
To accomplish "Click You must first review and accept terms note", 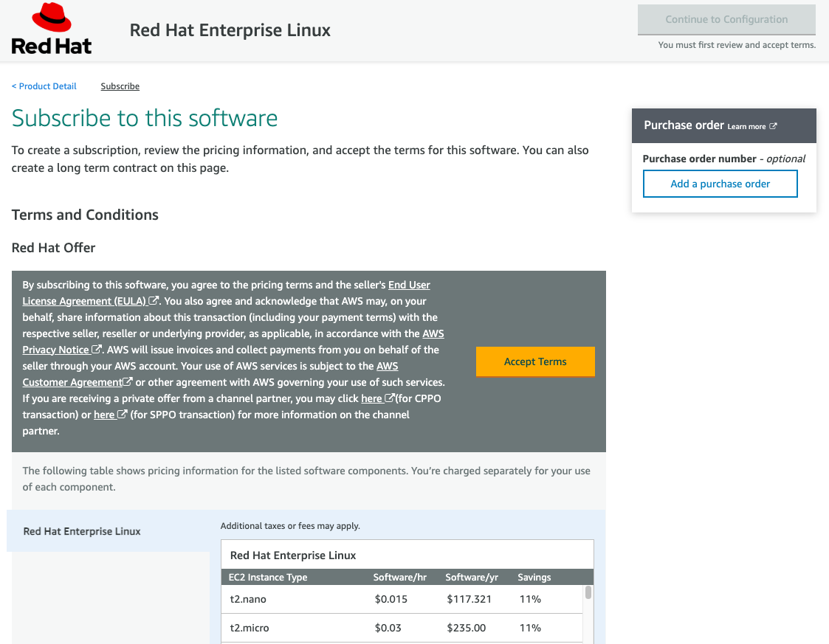I will [x=737, y=45].
